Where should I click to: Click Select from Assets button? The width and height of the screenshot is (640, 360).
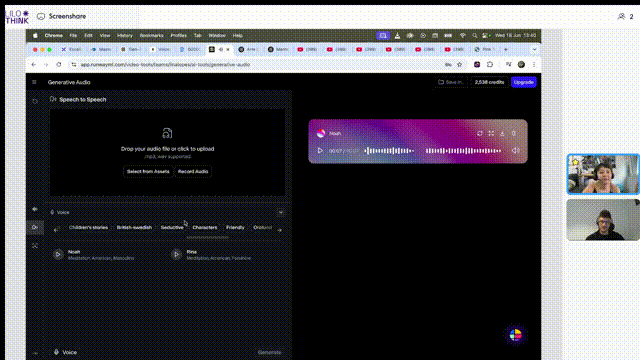pyautogui.click(x=148, y=171)
